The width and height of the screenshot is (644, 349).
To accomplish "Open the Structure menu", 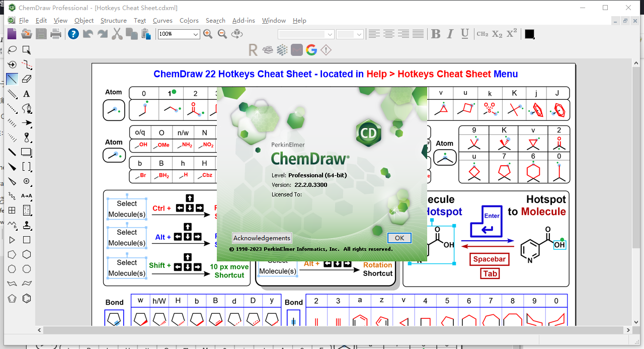I will 113,21.
